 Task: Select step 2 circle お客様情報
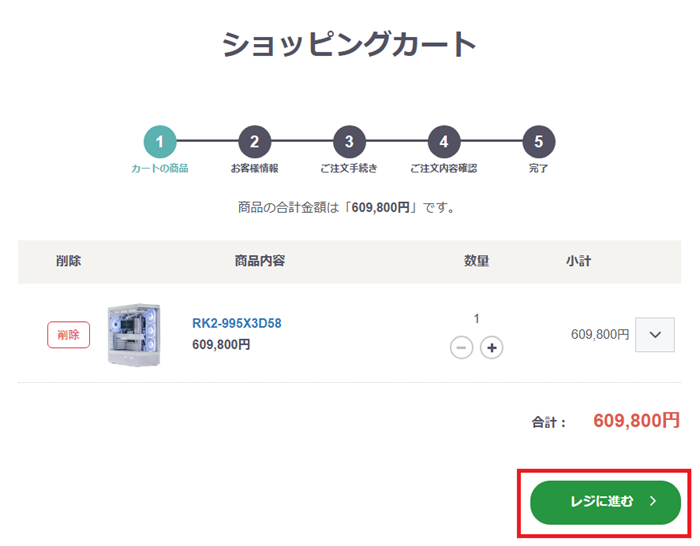point(254,142)
